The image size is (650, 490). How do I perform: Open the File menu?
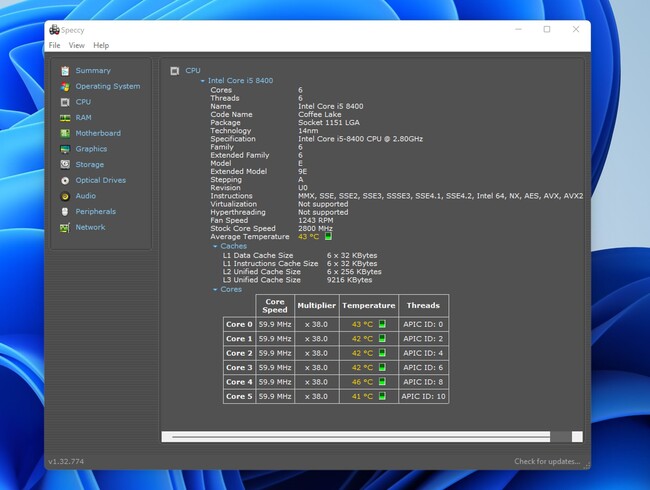tap(54, 46)
